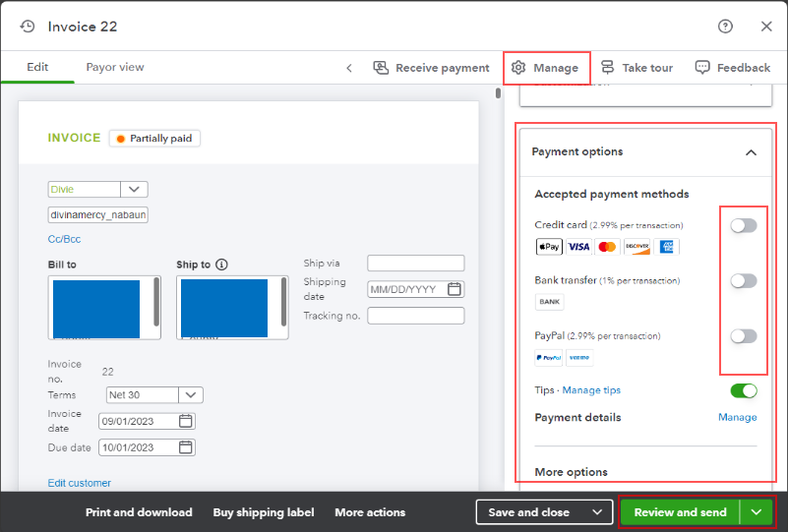
Task: Open the Manage menu label
Action: coord(555,67)
